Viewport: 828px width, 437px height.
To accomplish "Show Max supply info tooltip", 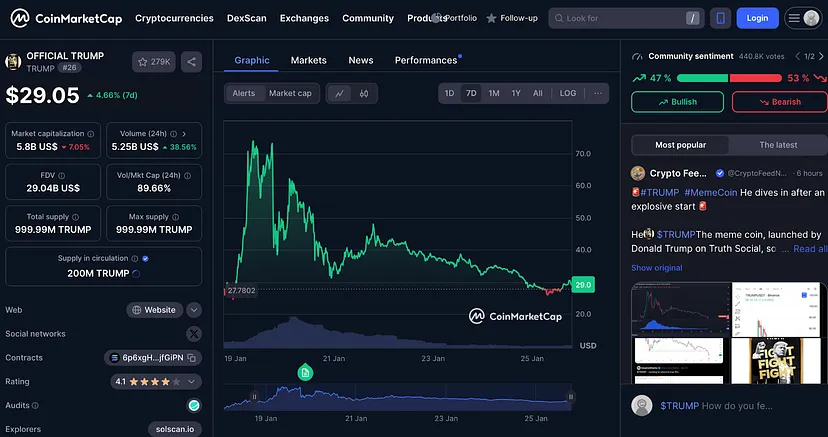I will click(x=175, y=217).
